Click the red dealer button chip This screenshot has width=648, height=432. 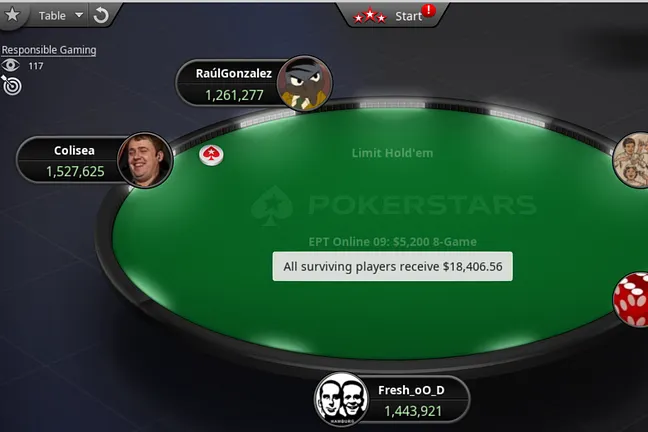[211, 155]
